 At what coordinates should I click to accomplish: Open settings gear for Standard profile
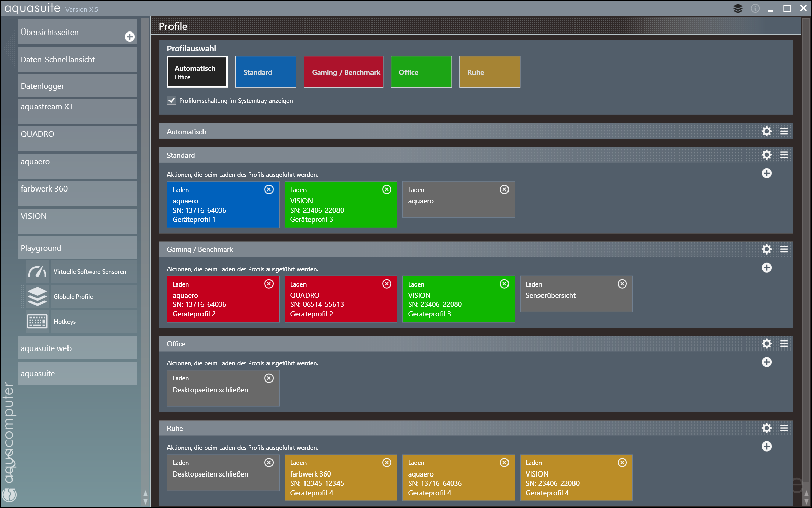tap(767, 155)
